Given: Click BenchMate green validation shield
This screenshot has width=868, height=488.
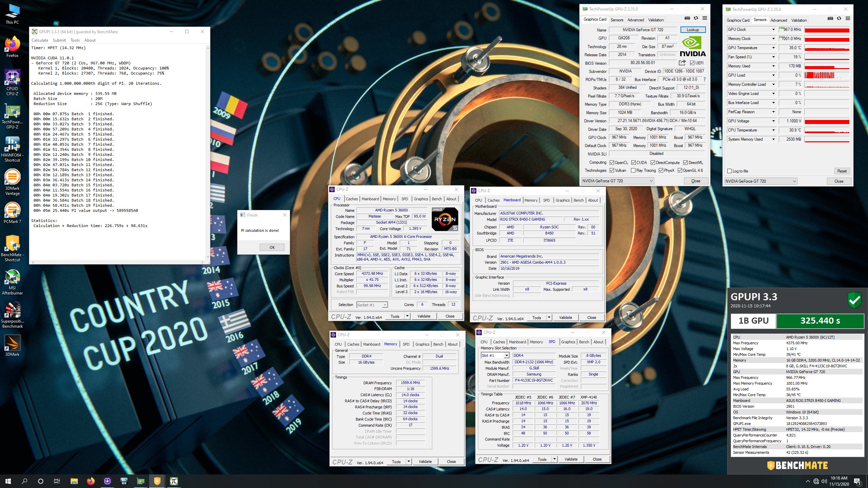Looking at the screenshot, I should tap(854, 300).
